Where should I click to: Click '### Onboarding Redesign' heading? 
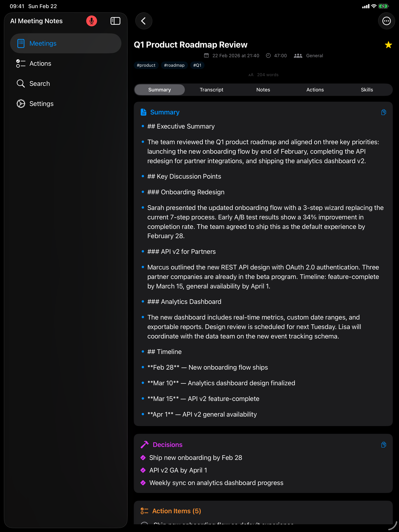[186, 192]
